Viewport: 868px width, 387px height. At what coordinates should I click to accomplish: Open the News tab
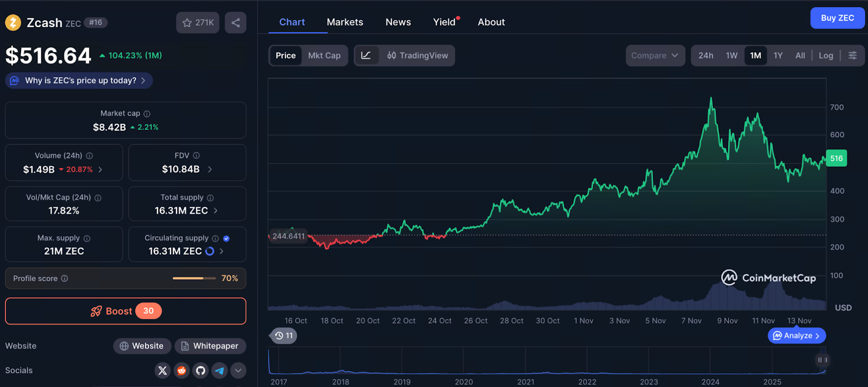click(398, 22)
